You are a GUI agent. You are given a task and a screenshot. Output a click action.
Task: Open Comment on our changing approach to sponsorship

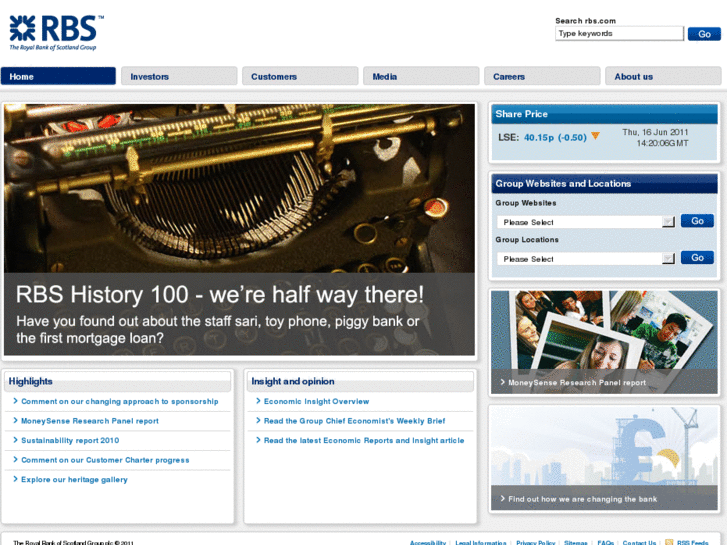(x=120, y=401)
